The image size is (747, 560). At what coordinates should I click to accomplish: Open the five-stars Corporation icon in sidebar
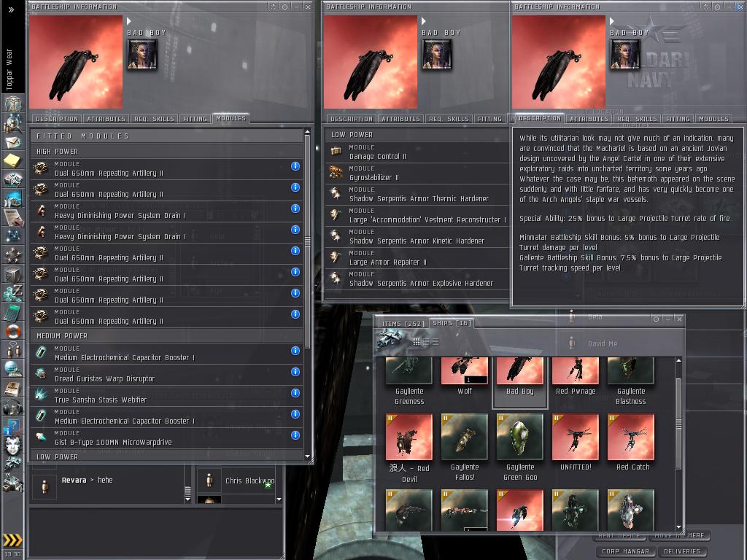coord(13,255)
